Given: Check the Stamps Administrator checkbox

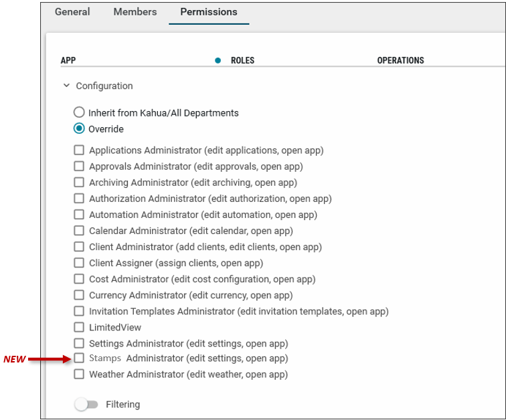Looking at the screenshot, I should [x=79, y=358].
